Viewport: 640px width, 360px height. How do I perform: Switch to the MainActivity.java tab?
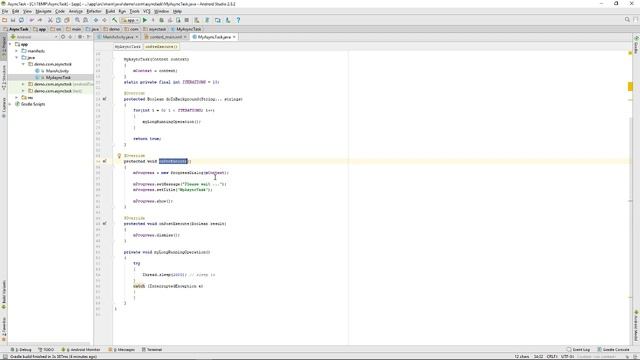(118, 37)
